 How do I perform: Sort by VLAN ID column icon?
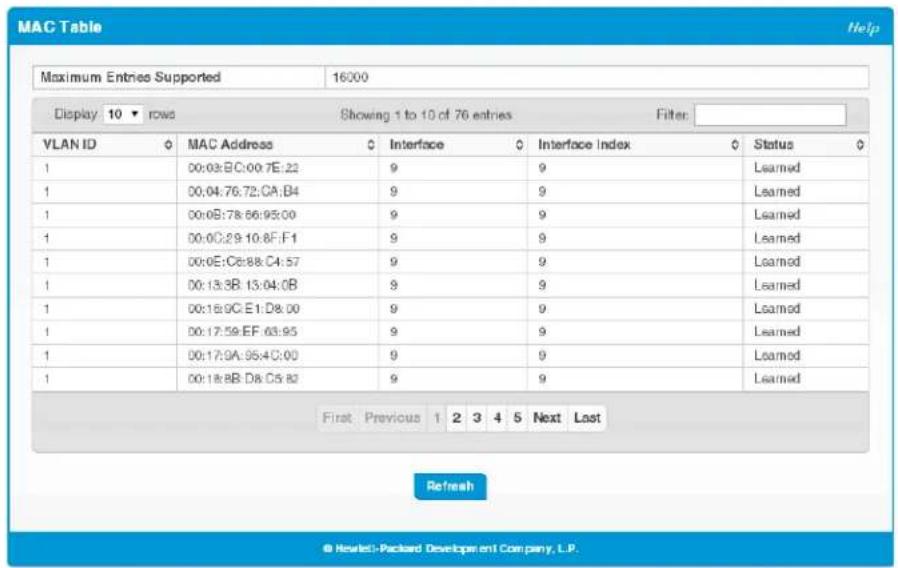[168, 145]
